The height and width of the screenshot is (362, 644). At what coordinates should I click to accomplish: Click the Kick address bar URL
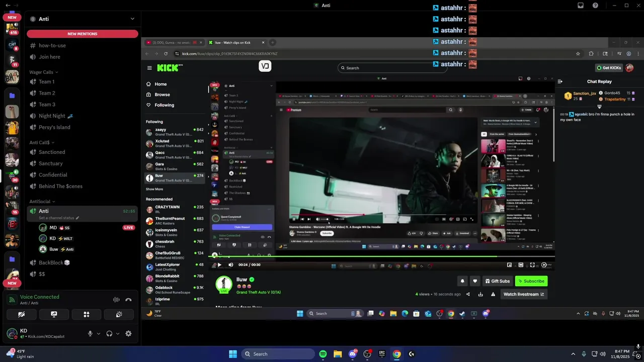pyautogui.click(x=230, y=54)
